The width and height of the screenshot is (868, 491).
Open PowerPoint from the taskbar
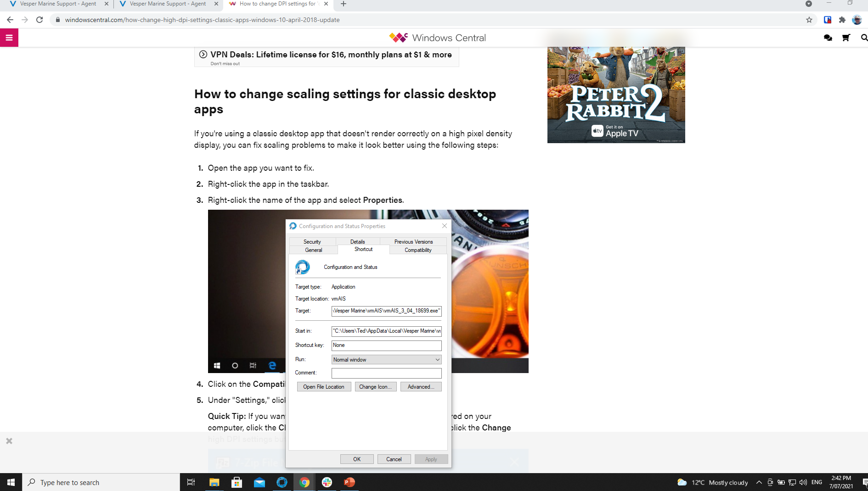tap(349, 482)
